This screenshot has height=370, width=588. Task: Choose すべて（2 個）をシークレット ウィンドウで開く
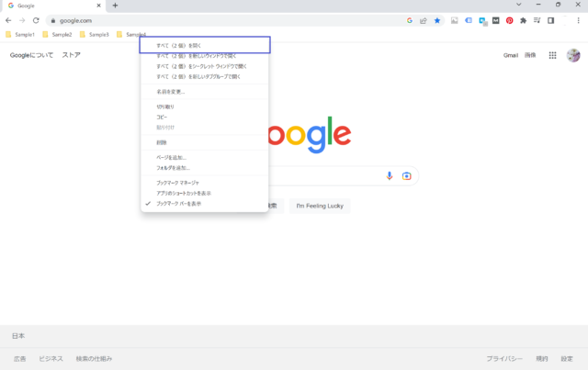[x=205, y=66]
